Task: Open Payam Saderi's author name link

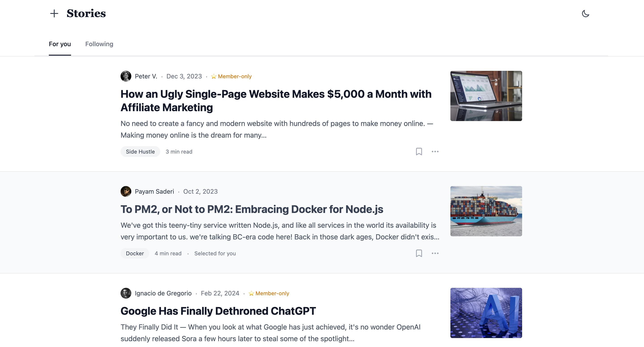Action: coord(154,191)
